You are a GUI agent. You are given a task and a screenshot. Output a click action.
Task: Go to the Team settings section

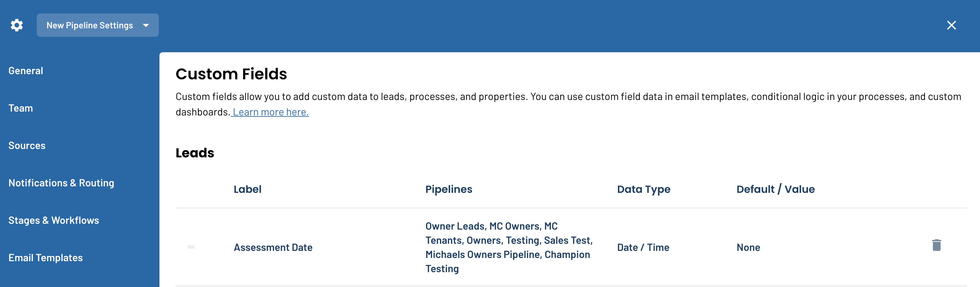point(21,108)
